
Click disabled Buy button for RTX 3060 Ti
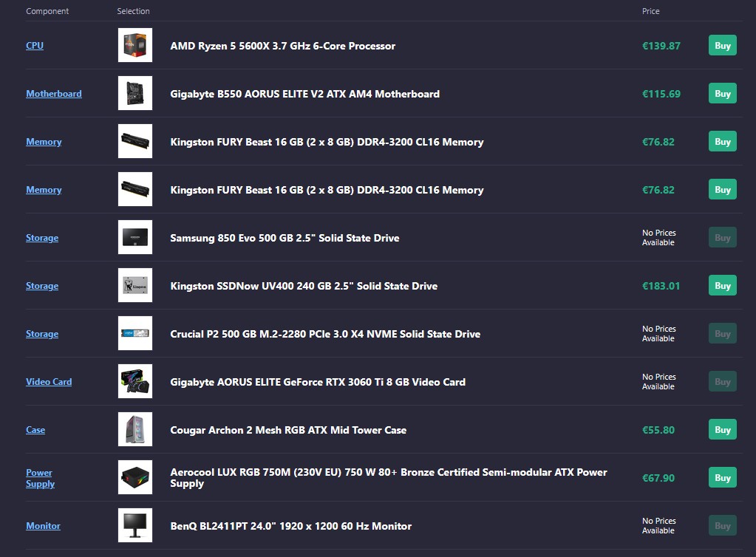pos(722,382)
